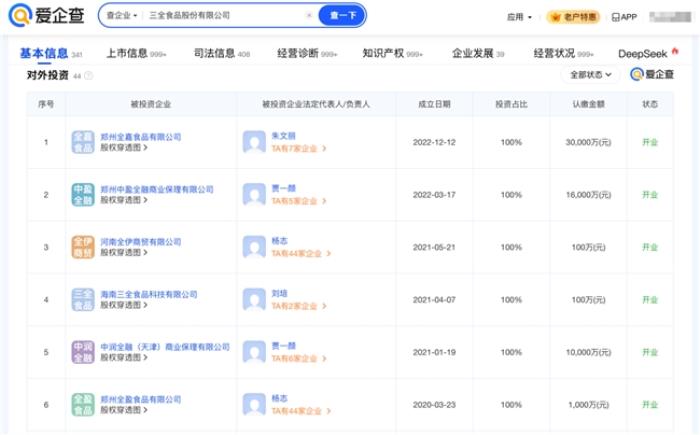Open the 中润全融（天津）商业保理有限公司 link
This screenshot has width=700, height=435.
(x=165, y=347)
